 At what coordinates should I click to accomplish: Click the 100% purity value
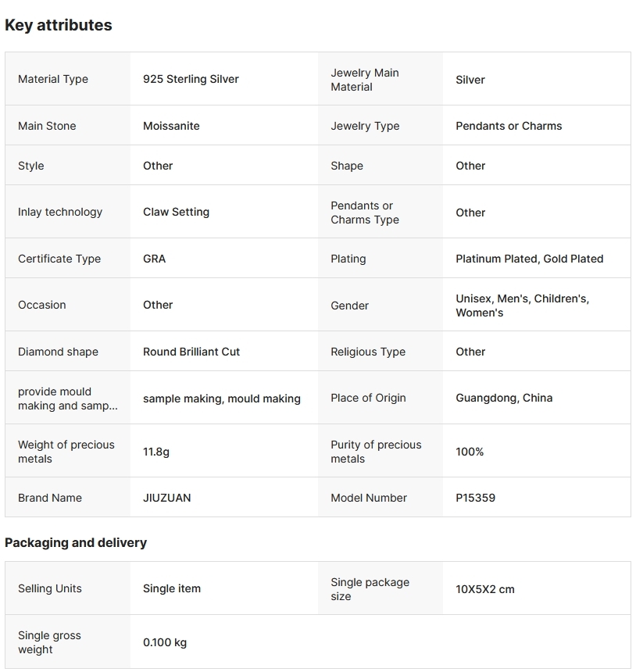click(x=470, y=452)
